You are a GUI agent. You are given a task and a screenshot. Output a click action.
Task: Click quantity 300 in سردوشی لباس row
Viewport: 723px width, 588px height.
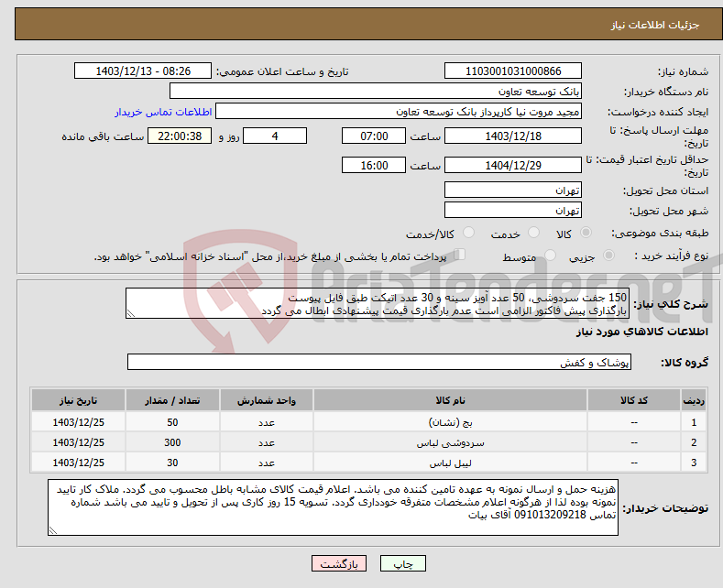point(172,443)
